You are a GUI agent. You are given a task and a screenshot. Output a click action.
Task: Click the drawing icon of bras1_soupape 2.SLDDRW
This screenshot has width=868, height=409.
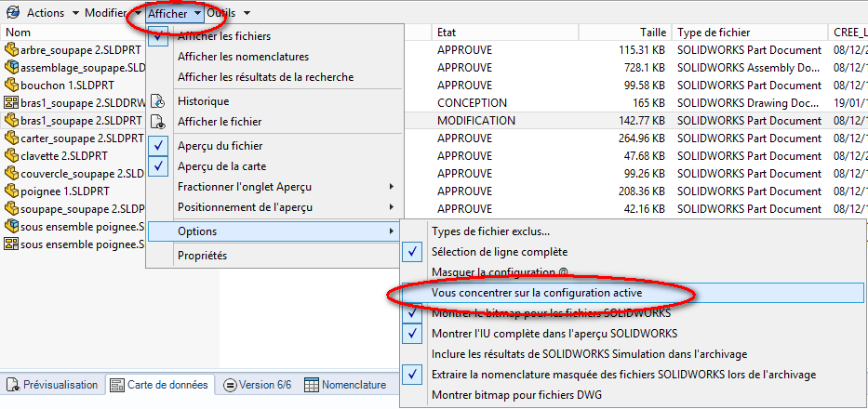(11, 103)
